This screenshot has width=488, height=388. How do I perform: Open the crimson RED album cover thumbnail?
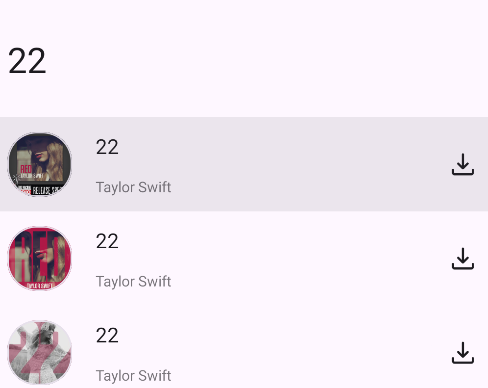40,258
